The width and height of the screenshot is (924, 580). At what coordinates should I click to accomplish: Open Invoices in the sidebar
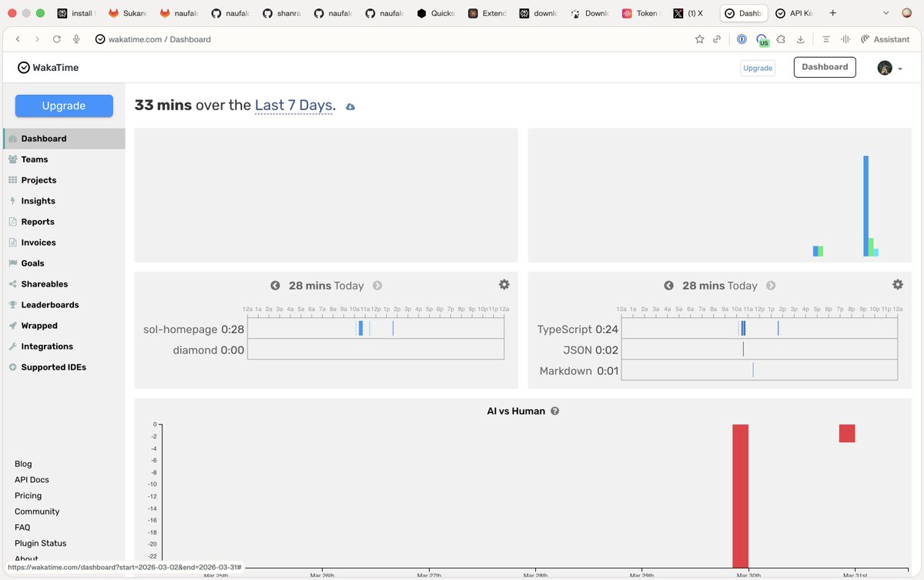pos(38,243)
